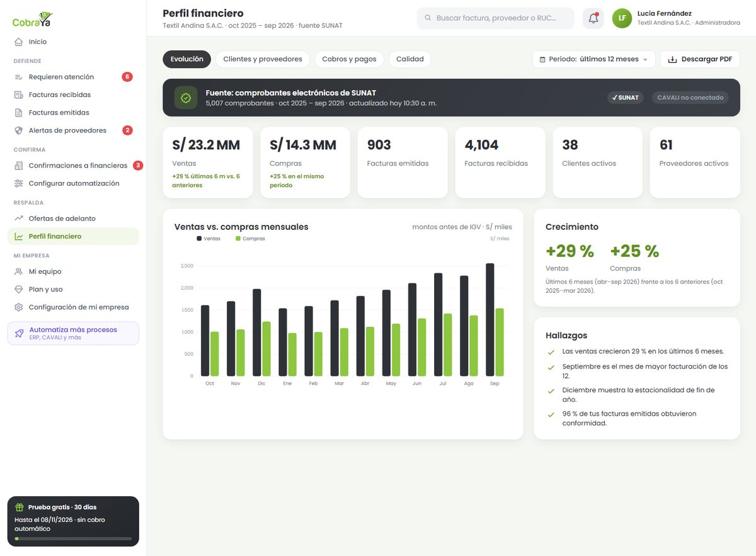Click the +25 % Compras growth value
756x556 pixels.
pos(634,251)
